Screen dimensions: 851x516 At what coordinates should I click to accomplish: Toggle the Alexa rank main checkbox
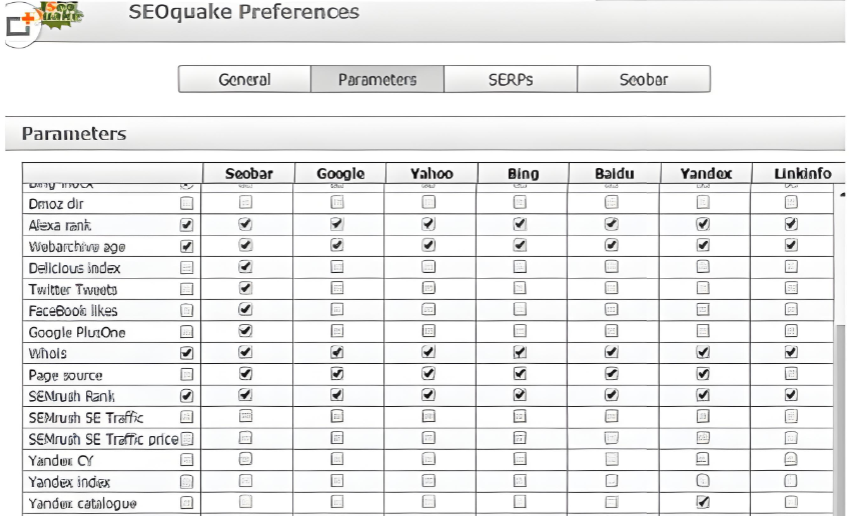click(186, 225)
